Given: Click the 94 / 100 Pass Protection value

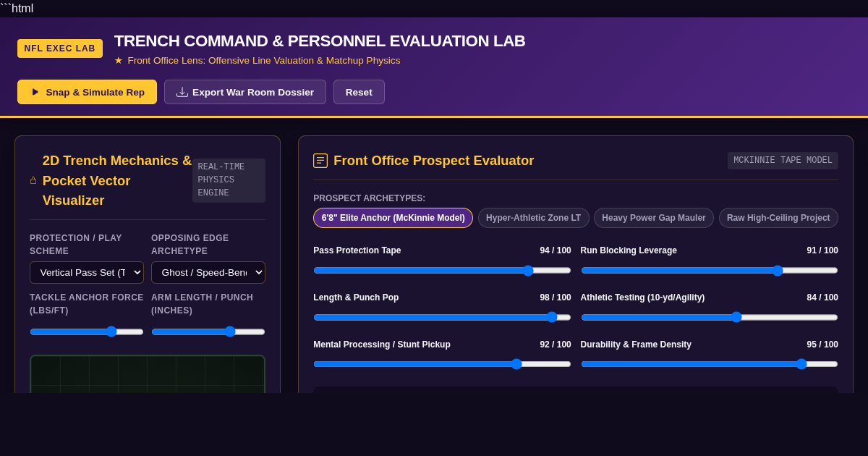Looking at the screenshot, I should click(556, 250).
